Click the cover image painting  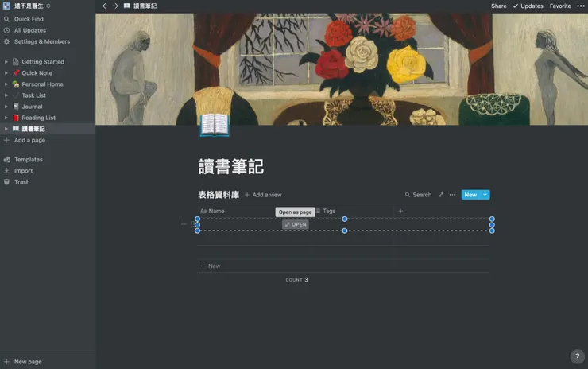pos(342,69)
